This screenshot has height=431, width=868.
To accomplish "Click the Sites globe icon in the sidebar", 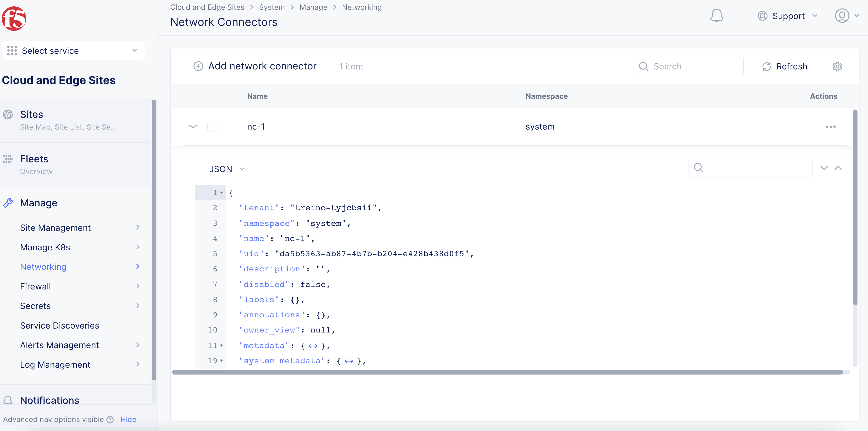I will [8, 114].
